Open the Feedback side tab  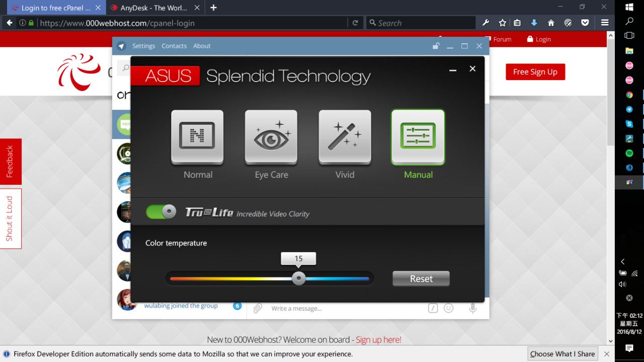click(11, 162)
